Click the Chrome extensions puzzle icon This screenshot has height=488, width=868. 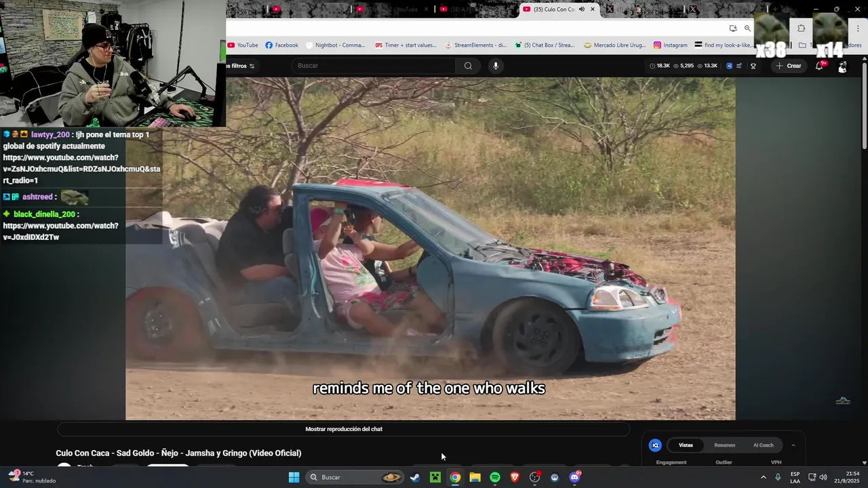tap(801, 28)
